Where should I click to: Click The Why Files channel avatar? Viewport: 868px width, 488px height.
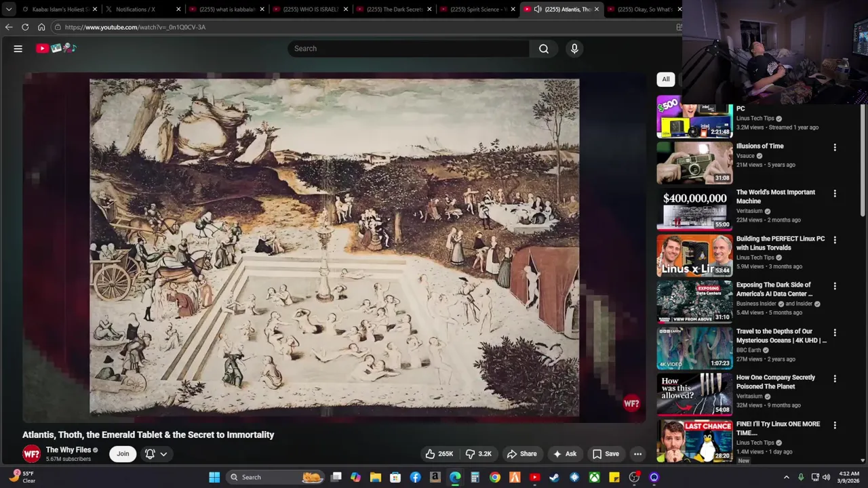coord(31,454)
